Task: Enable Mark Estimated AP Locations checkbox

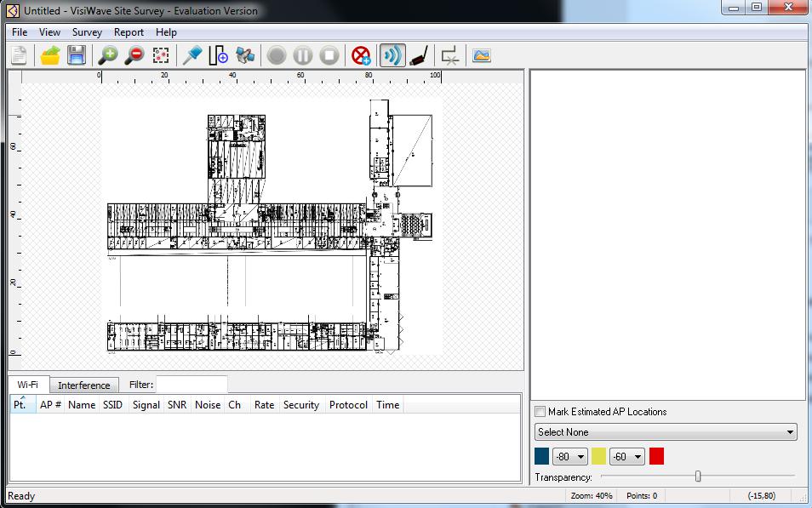Action: click(x=540, y=412)
